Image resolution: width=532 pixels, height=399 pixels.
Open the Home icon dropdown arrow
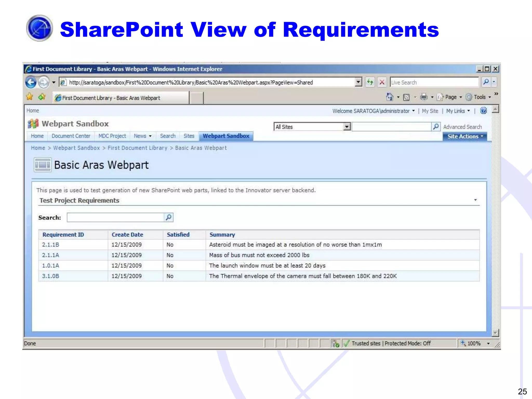tap(398, 97)
